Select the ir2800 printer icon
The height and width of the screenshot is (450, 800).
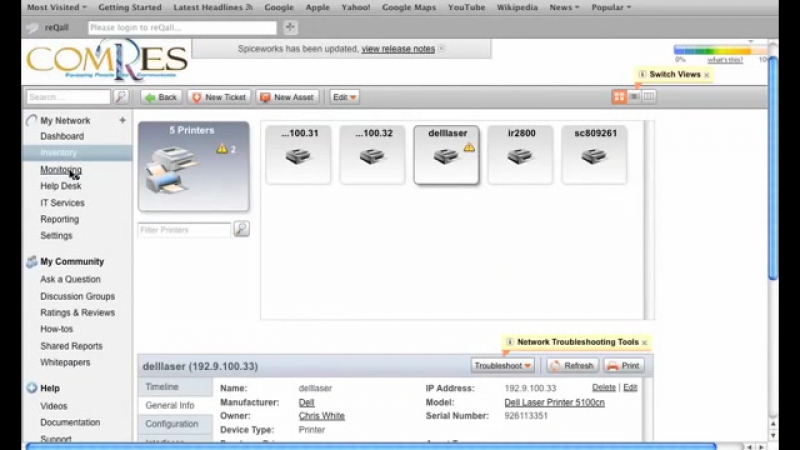(520, 156)
